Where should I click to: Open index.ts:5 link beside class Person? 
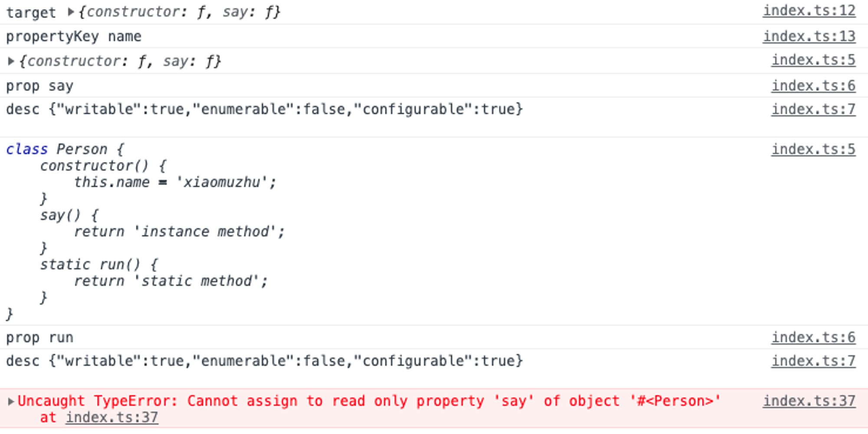pos(813,149)
